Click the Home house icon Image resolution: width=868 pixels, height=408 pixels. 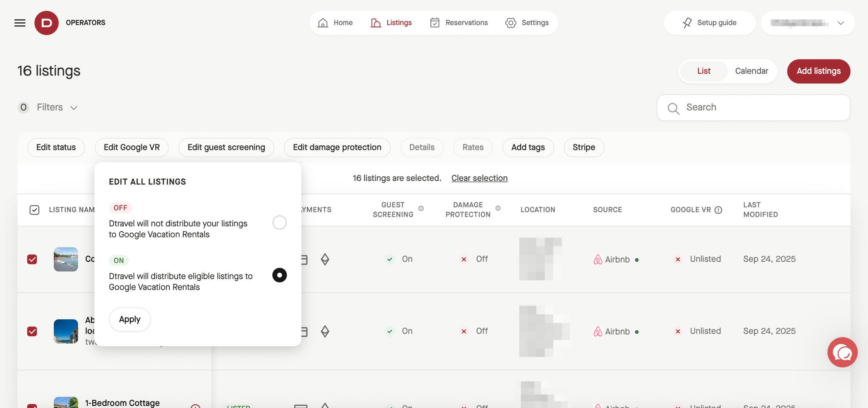(x=323, y=23)
